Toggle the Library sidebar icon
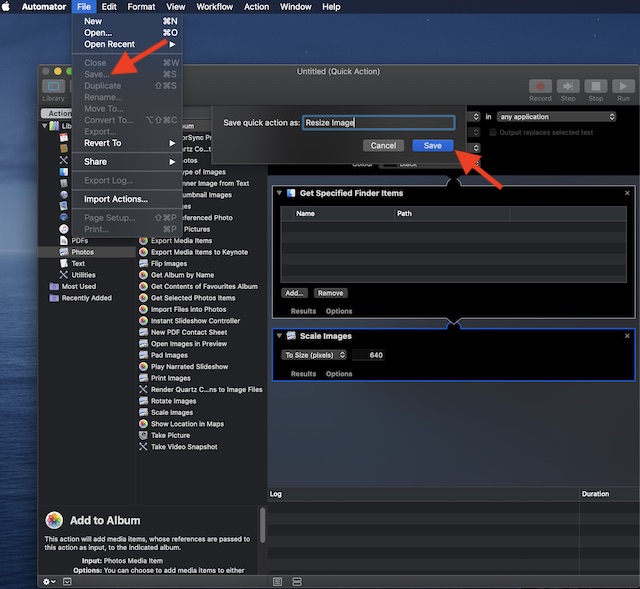The image size is (640, 589). click(53, 86)
